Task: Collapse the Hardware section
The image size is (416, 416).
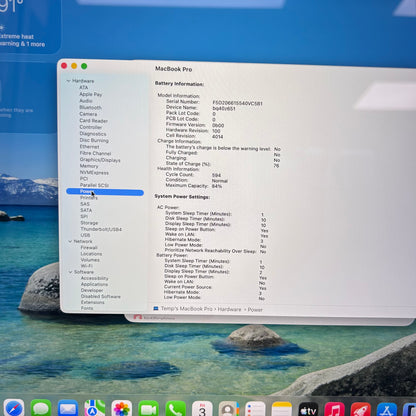Action: pyautogui.click(x=68, y=81)
